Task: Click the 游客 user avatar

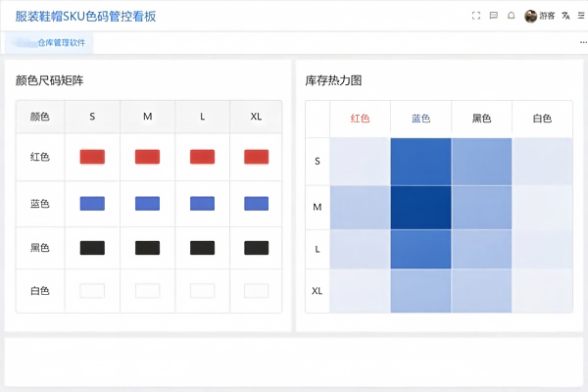Action: (x=530, y=16)
